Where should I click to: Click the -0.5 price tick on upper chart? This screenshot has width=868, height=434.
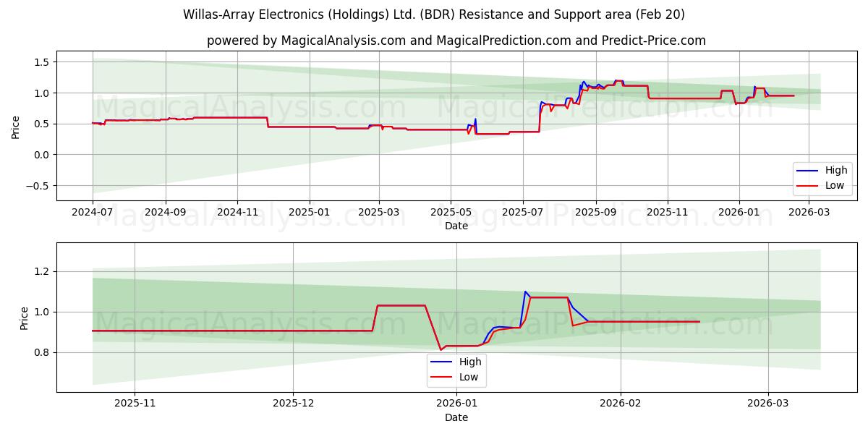tap(38, 186)
